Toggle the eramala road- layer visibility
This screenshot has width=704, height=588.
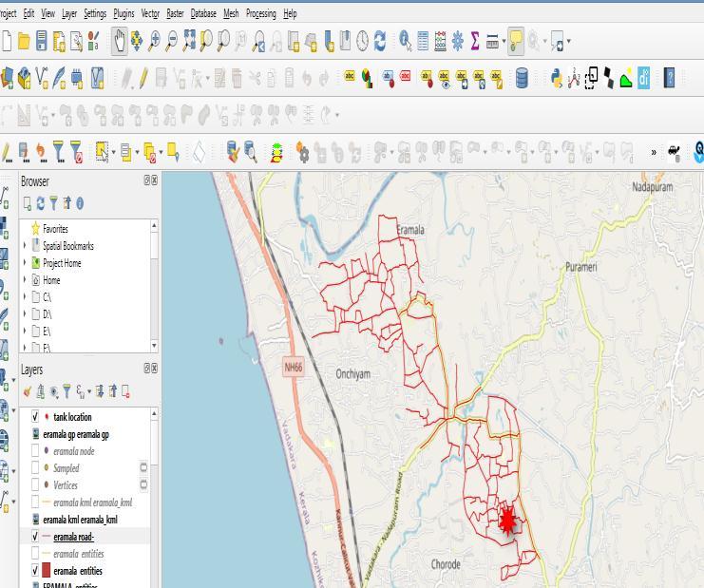[x=36, y=537]
